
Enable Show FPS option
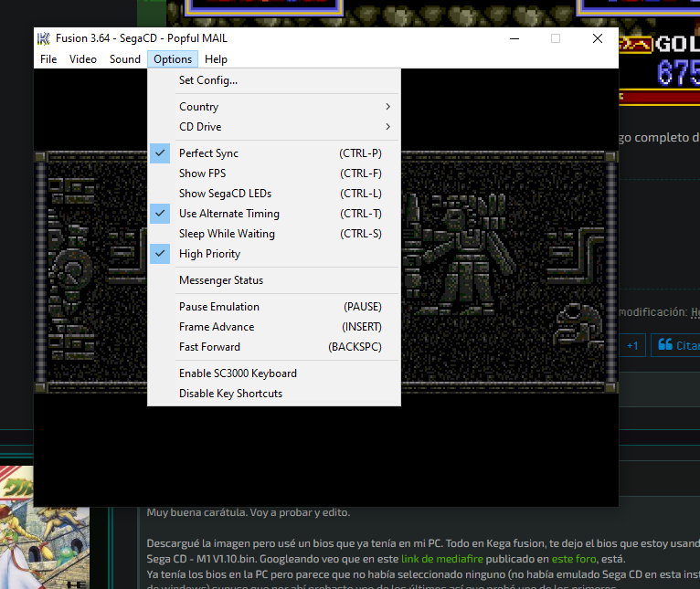274,174
